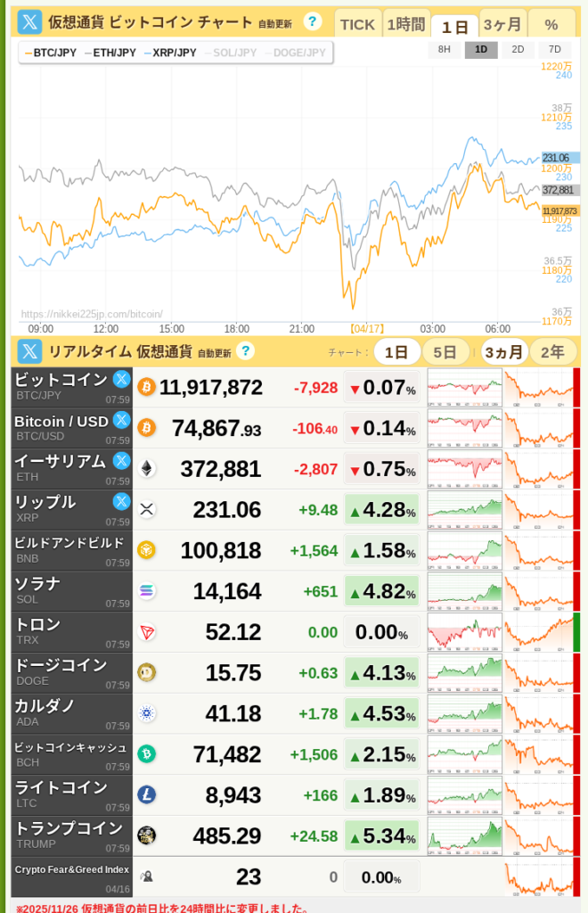Click the Dogecoin logo icon
Screen dimensions: 588x913
[146, 672]
